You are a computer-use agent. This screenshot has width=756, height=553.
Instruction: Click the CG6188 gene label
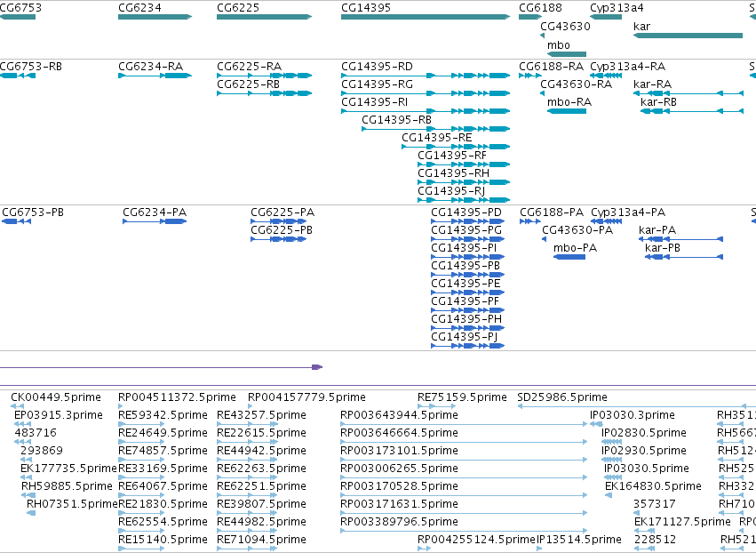pos(540,8)
